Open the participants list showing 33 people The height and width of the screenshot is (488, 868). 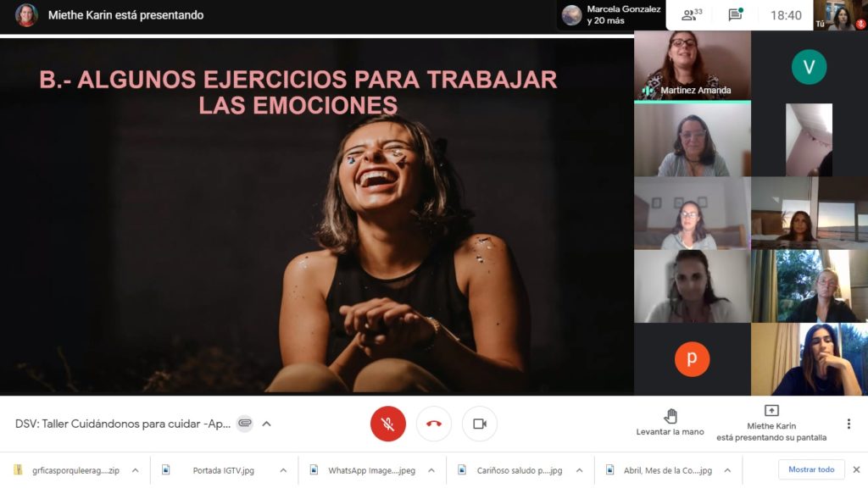click(692, 15)
